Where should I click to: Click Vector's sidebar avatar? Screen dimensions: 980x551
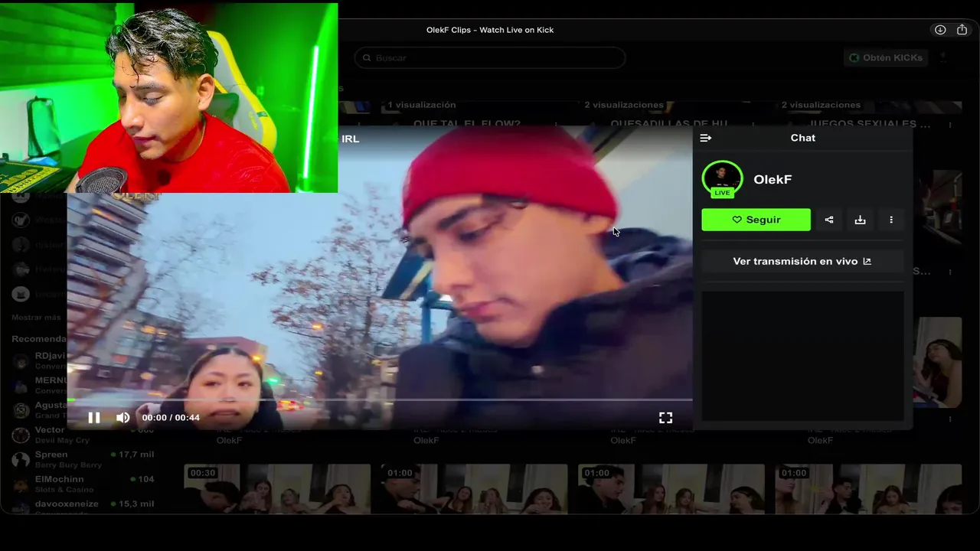[21, 435]
